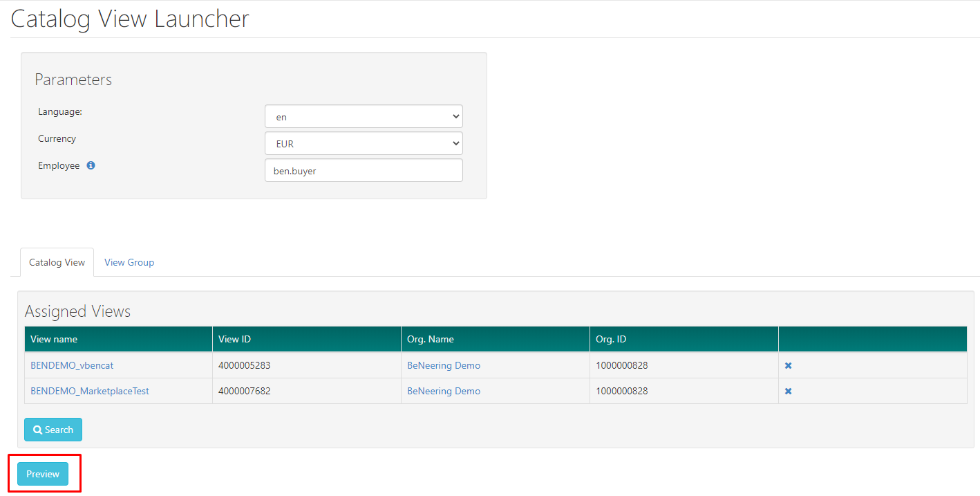Click the Org. Name column header
Viewport: 980px width, 496px height.
[x=430, y=339]
